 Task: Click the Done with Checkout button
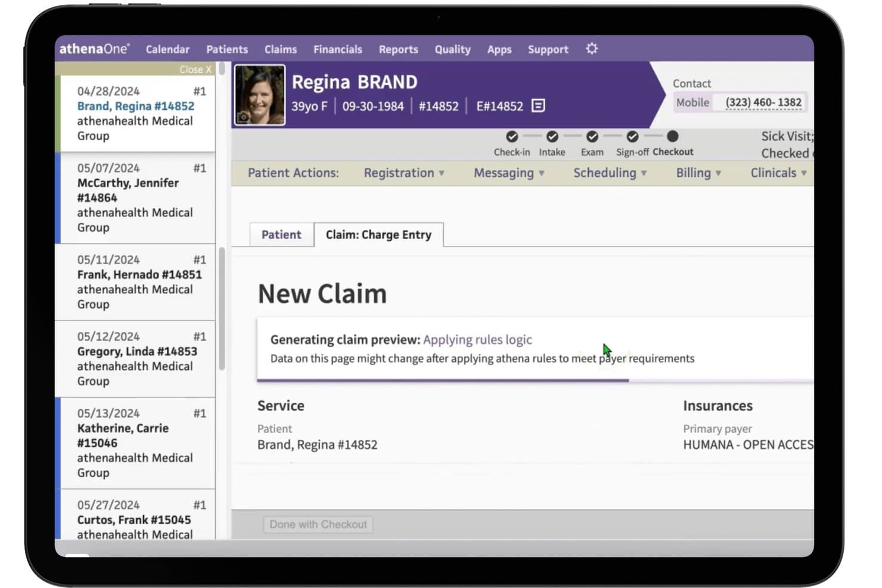tap(318, 524)
